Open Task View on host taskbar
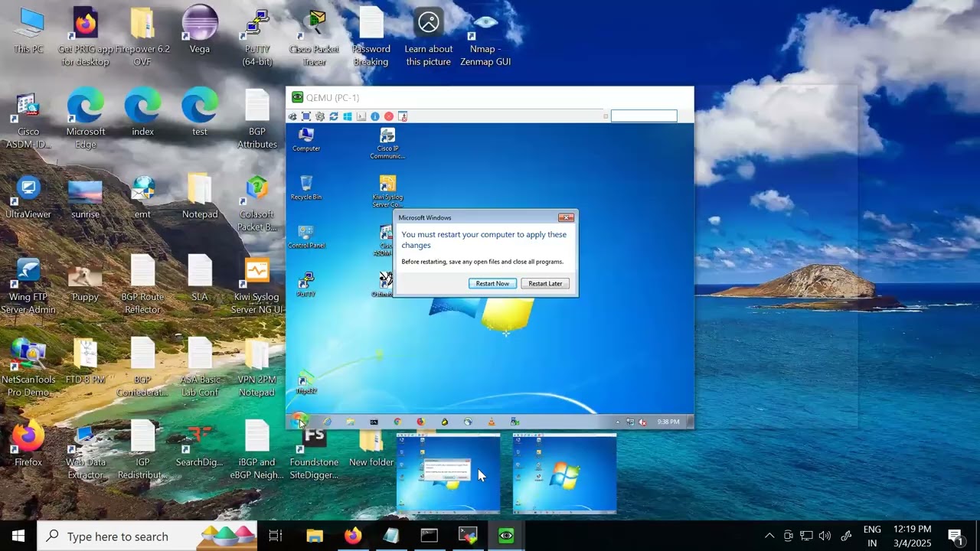 276,536
